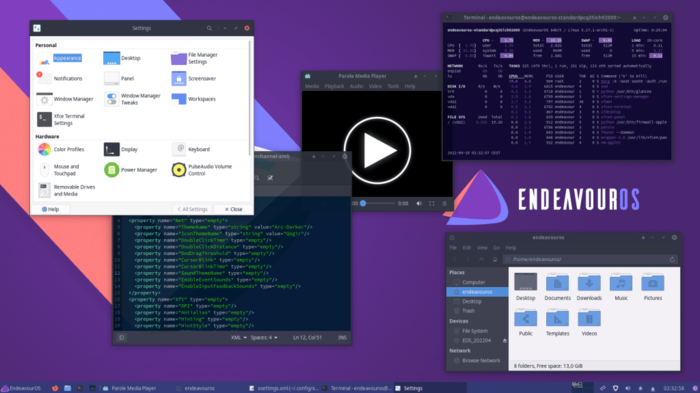Open the XML language dropdown
Image resolution: width=700 pixels, height=393 pixels.
point(239,338)
